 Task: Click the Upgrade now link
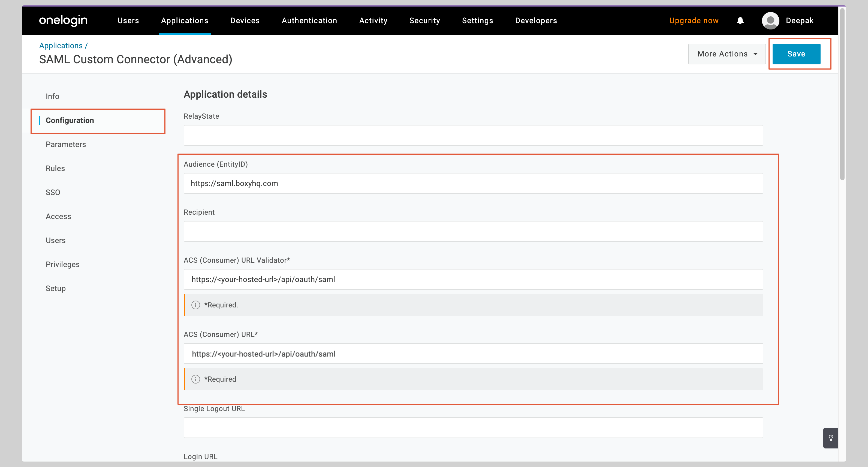(x=694, y=20)
